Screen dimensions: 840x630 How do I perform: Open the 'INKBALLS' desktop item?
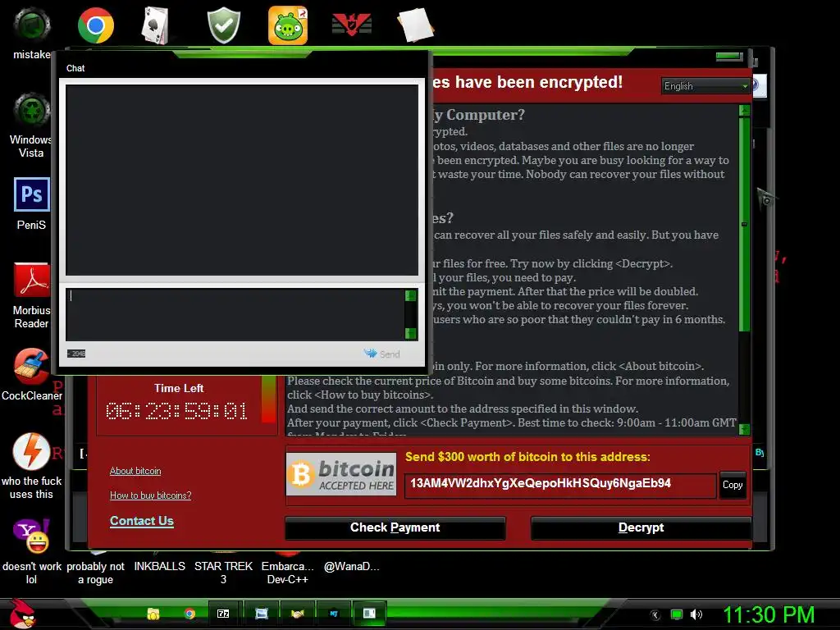[x=160, y=566]
